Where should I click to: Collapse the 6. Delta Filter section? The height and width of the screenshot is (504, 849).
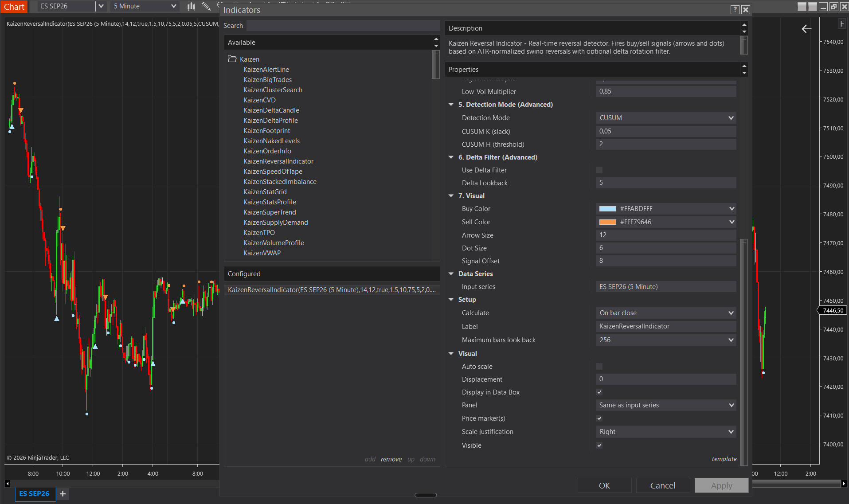click(451, 157)
